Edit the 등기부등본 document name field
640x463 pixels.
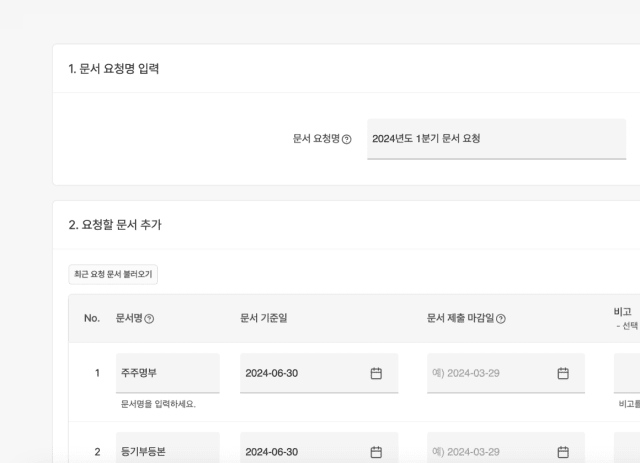coord(168,447)
